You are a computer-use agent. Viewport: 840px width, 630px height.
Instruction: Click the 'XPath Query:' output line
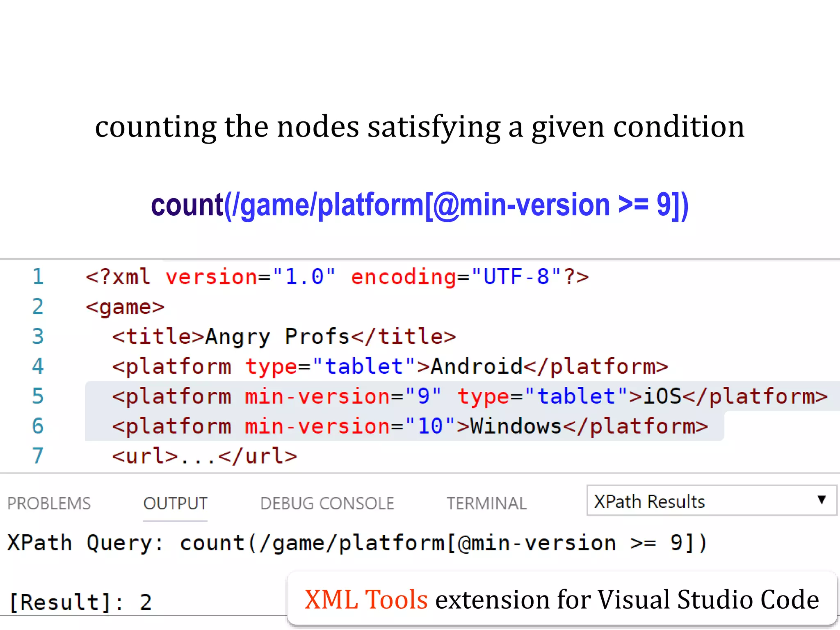click(x=357, y=543)
